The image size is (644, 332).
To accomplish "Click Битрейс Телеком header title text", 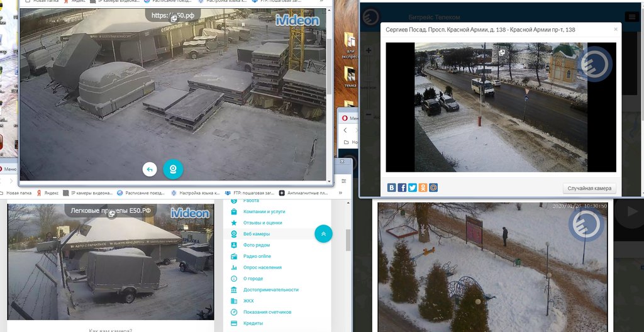I will point(434,17).
